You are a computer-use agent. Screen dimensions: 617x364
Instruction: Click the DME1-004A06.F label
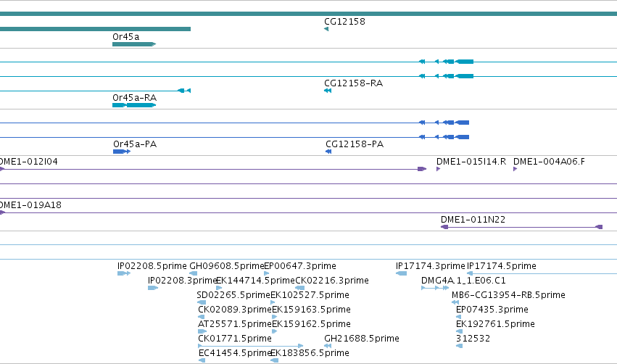click(x=549, y=162)
